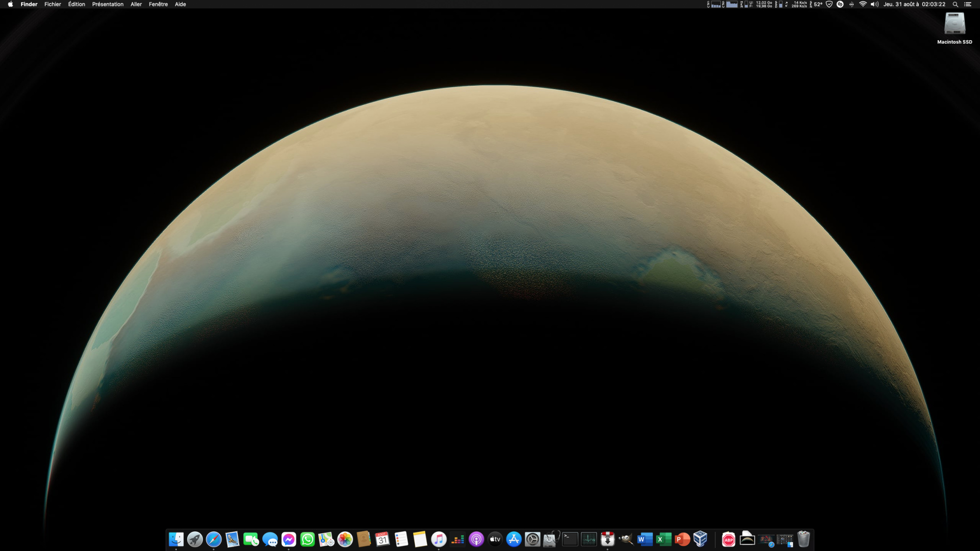Screen dimensions: 980x551
Task: Open WhatsApp in the Dock
Action: click(307, 539)
